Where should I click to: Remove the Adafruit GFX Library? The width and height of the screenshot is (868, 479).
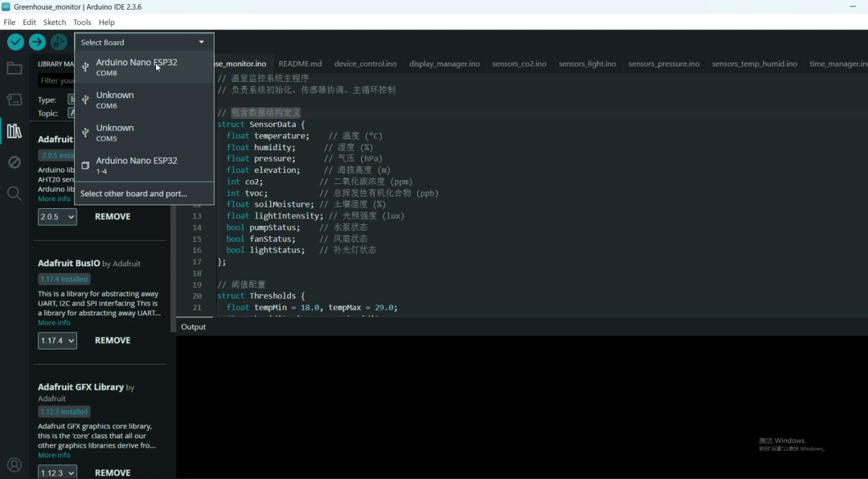click(113, 473)
